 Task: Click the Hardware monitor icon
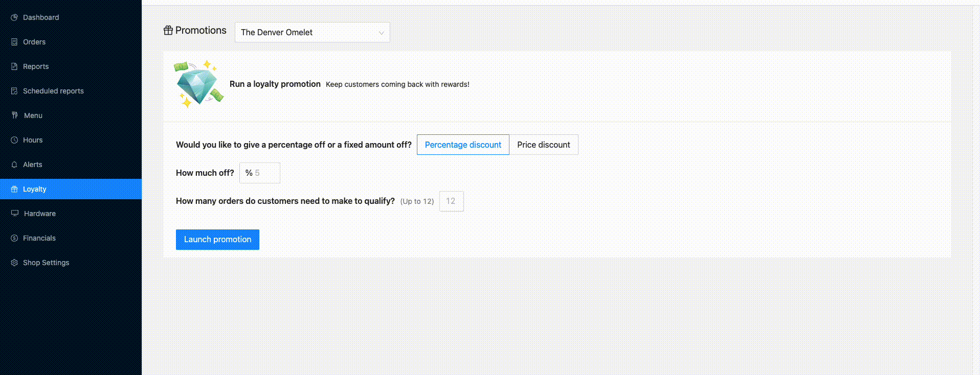click(x=15, y=214)
